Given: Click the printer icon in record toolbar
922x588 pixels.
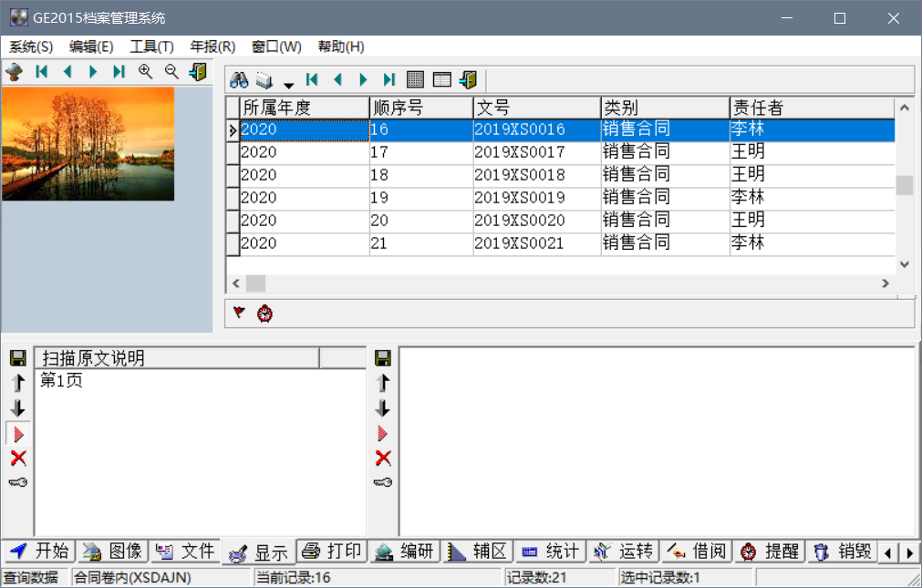Looking at the screenshot, I should pos(264,79).
